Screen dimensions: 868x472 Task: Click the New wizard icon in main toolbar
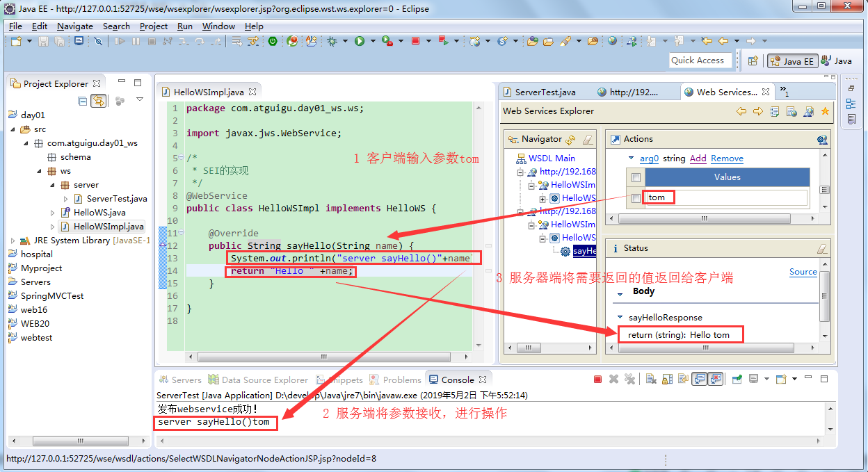(x=17, y=42)
